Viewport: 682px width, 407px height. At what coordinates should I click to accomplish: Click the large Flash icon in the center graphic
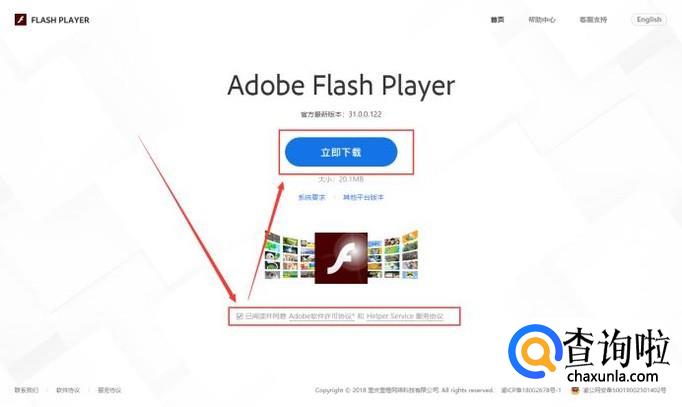(x=341, y=258)
